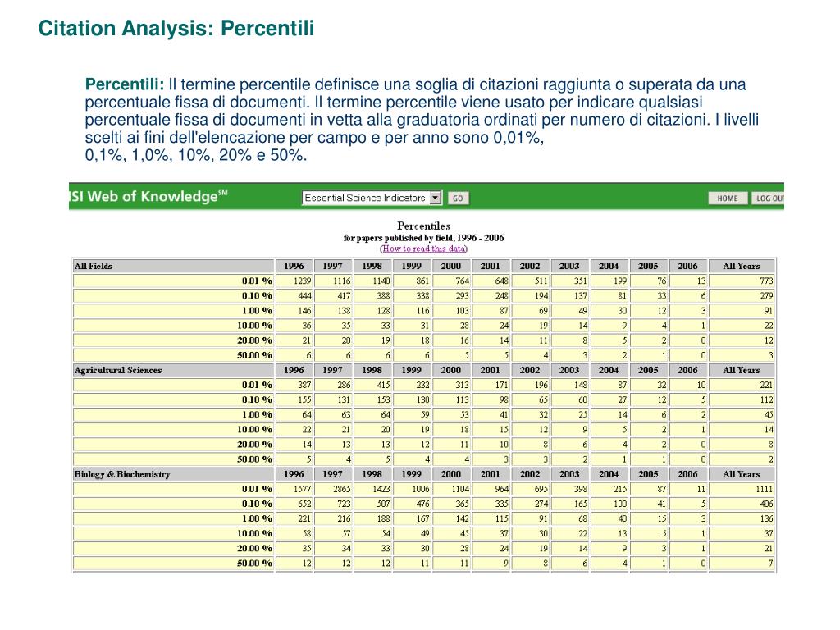Click the 'Percentiles' table title
This screenshot has height=630, width=840.
pyautogui.click(x=423, y=226)
